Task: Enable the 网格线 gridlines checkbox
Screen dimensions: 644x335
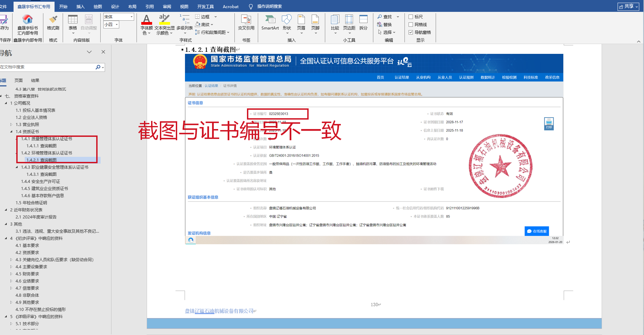Action: [411, 24]
